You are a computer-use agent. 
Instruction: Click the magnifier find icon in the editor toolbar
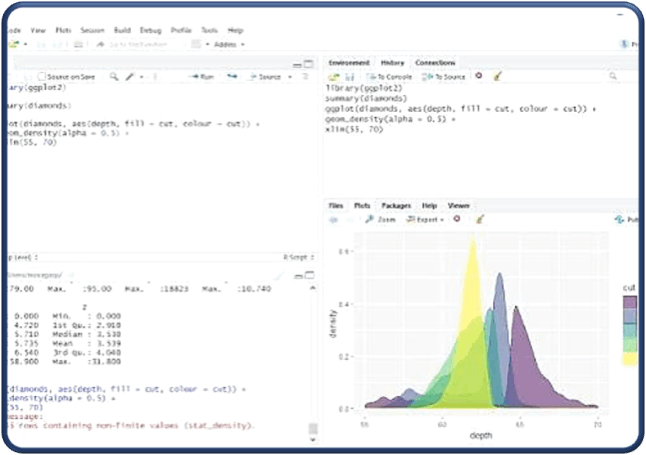click(114, 77)
